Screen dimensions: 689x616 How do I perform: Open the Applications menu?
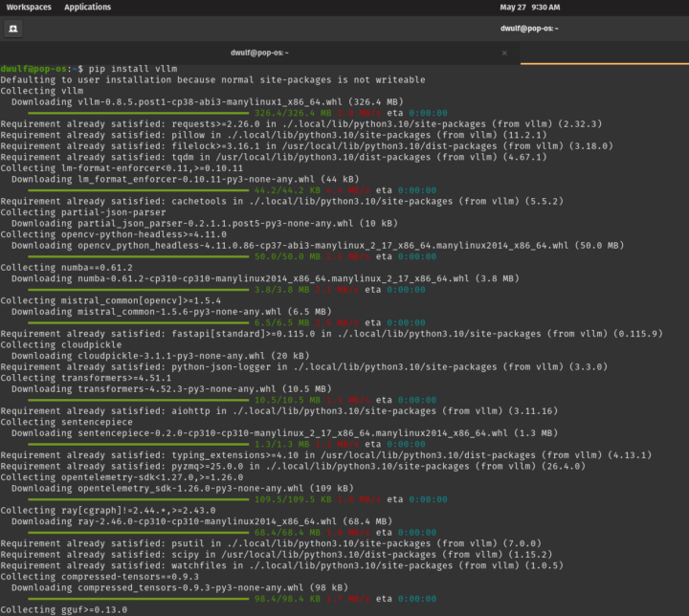pyautogui.click(x=87, y=7)
